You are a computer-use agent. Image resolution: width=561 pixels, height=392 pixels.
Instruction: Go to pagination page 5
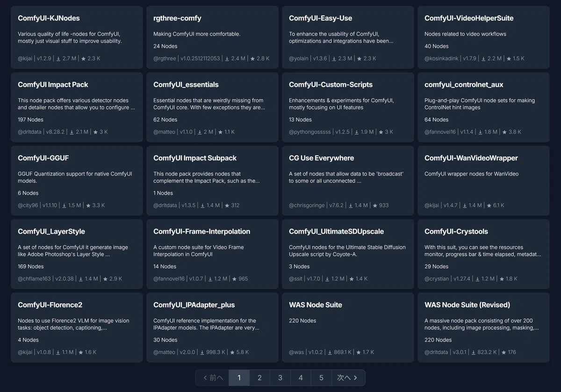pyautogui.click(x=322, y=378)
